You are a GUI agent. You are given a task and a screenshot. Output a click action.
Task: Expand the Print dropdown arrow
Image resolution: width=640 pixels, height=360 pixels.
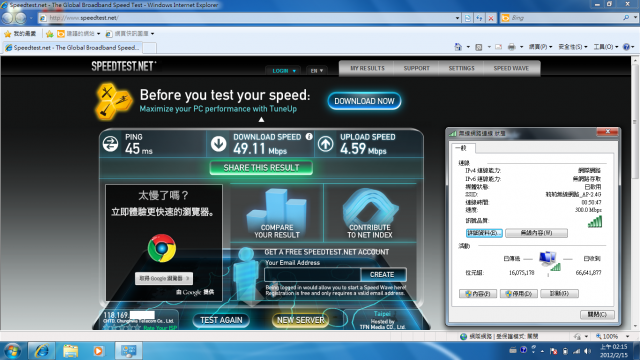[x=521, y=47]
